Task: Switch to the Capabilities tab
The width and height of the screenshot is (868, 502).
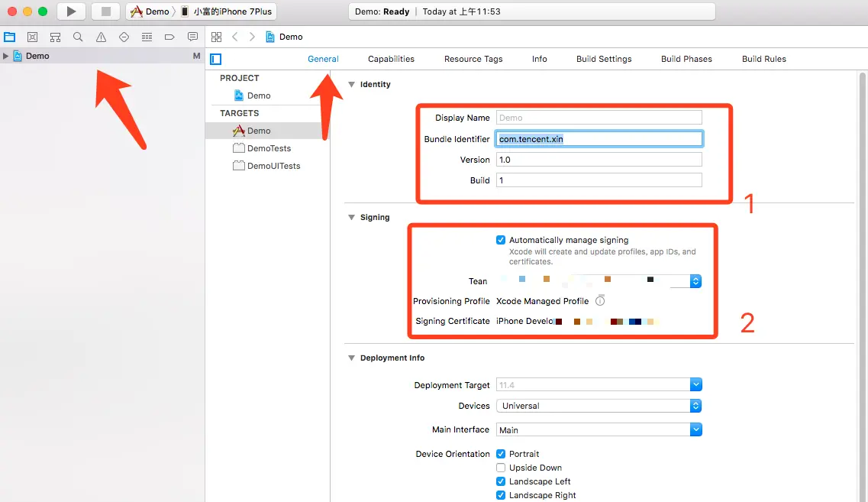Action: (391, 59)
